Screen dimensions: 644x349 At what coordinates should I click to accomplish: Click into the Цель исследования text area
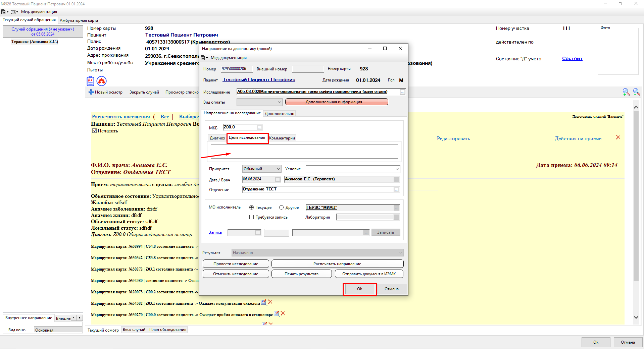coord(304,151)
